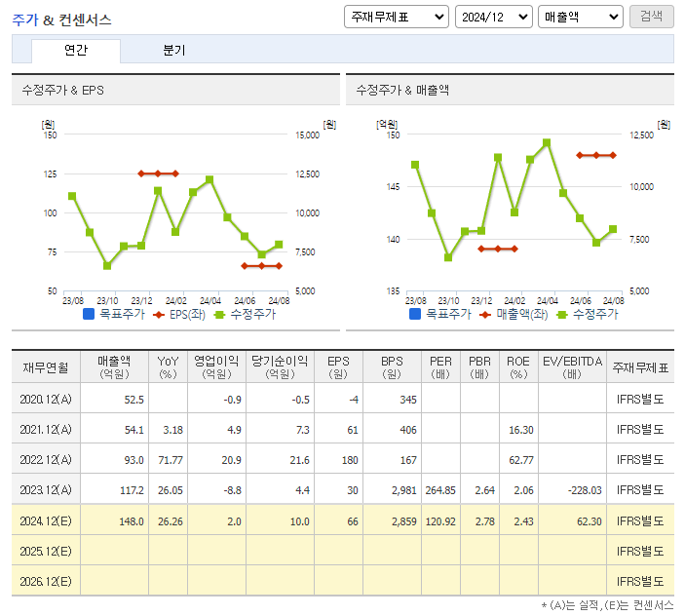Click the EV/EBITDA column header

point(572,367)
